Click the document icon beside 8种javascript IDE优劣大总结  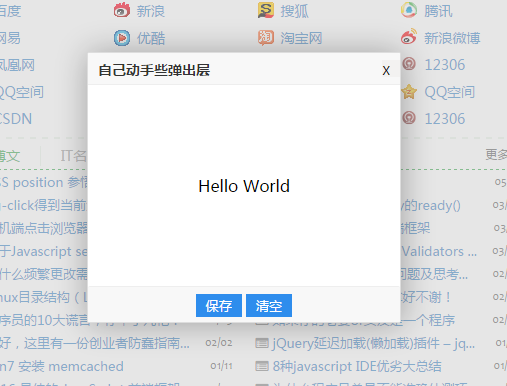coord(262,366)
